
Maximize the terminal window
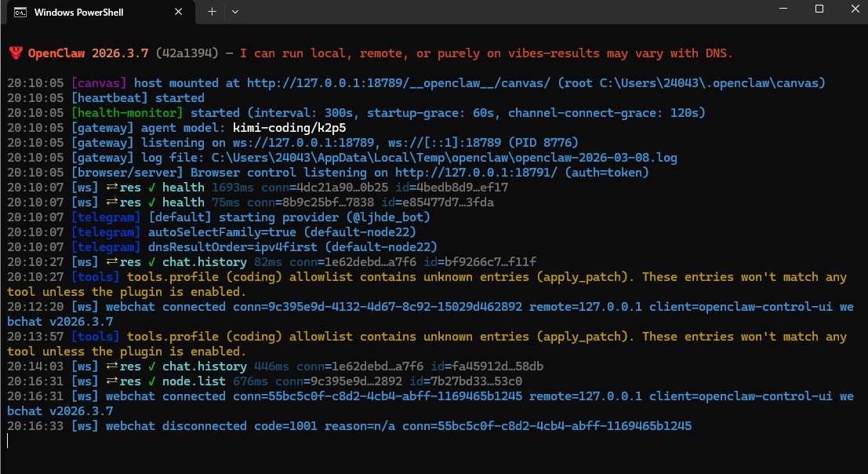[819, 9]
